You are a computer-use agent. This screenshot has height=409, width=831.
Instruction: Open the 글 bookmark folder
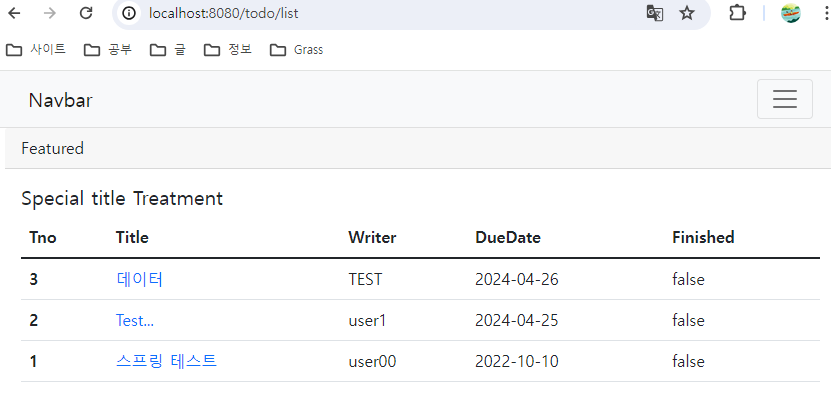[x=167, y=50]
